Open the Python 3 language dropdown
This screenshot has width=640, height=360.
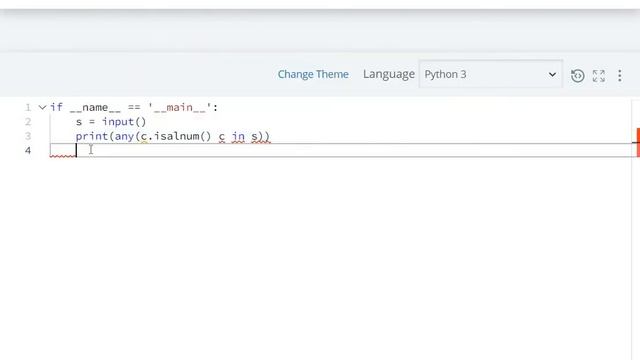tap(490, 74)
